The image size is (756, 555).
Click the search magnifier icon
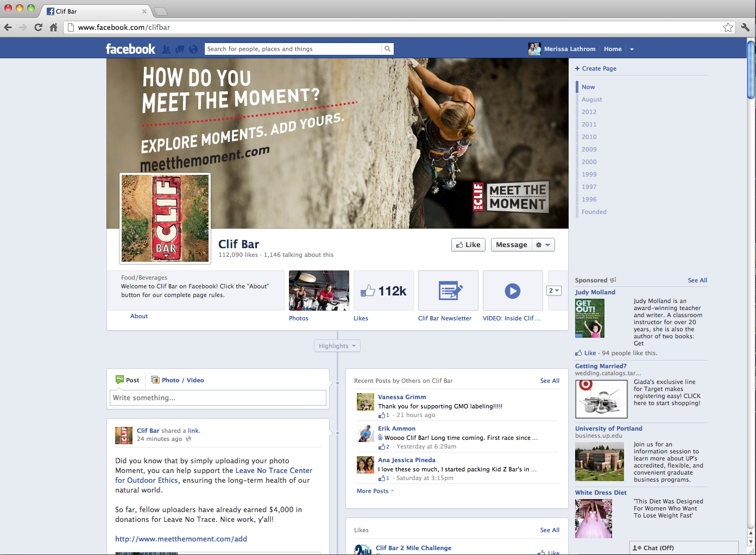pos(387,49)
